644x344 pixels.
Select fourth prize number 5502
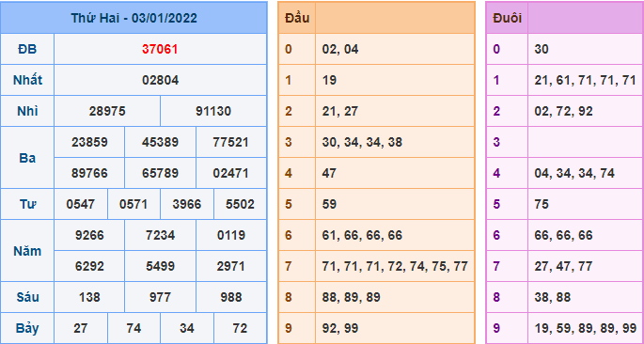(x=240, y=204)
